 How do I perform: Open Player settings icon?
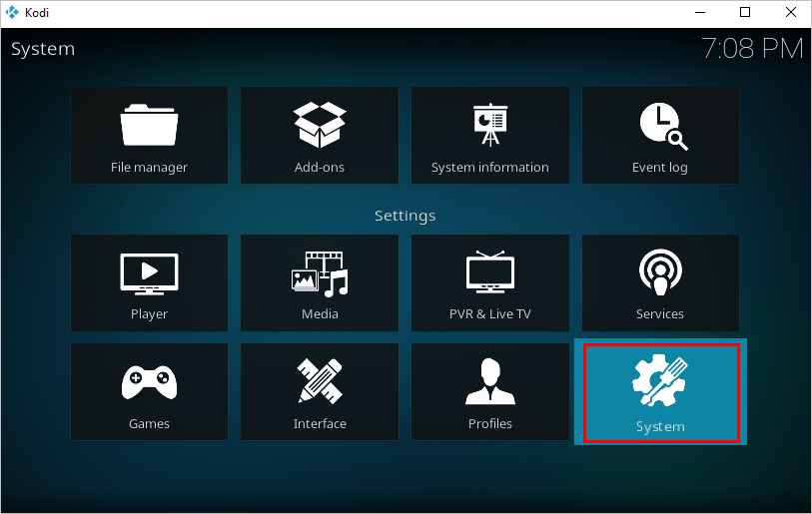coord(149,274)
